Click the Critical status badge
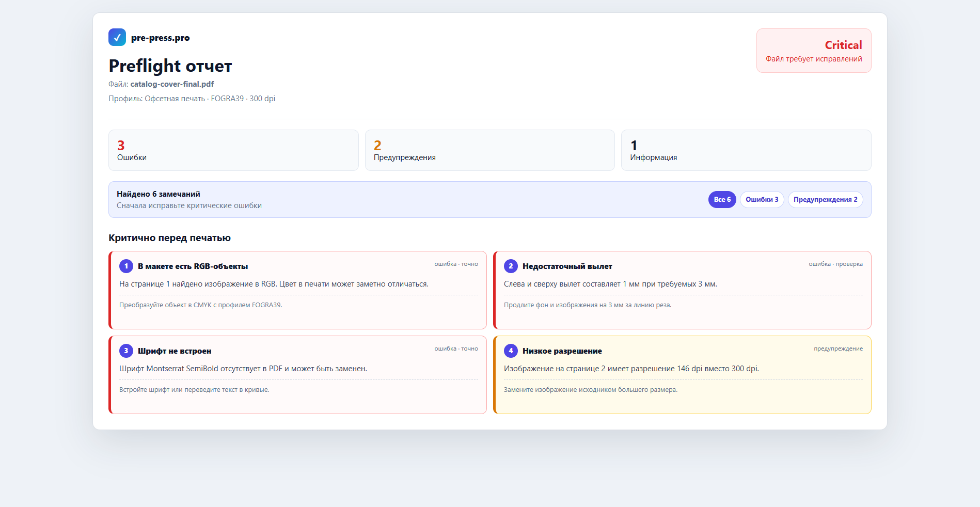The height and width of the screenshot is (507, 980). (814, 51)
